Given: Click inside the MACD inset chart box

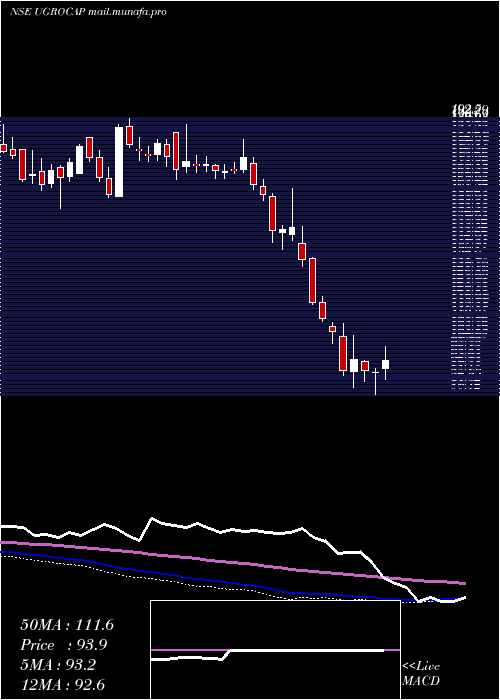Looking at the screenshot, I should pyautogui.click(x=275, y=650).
